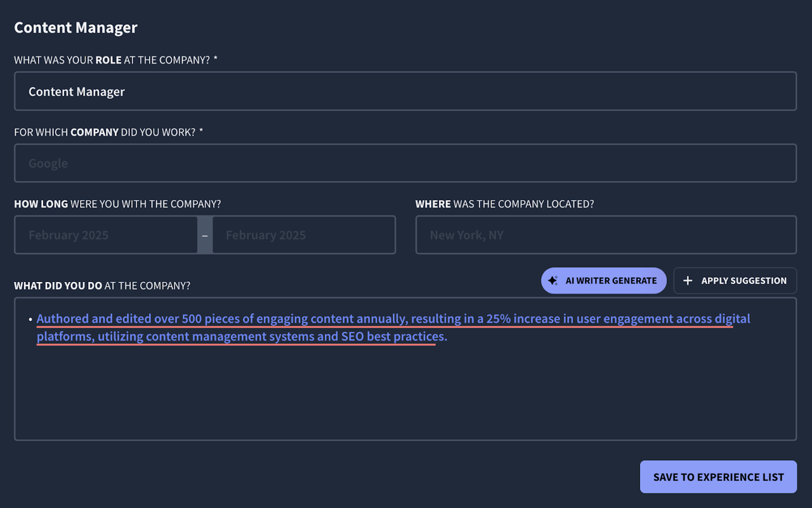Save entry with Save to Experience List

[718, 477]
